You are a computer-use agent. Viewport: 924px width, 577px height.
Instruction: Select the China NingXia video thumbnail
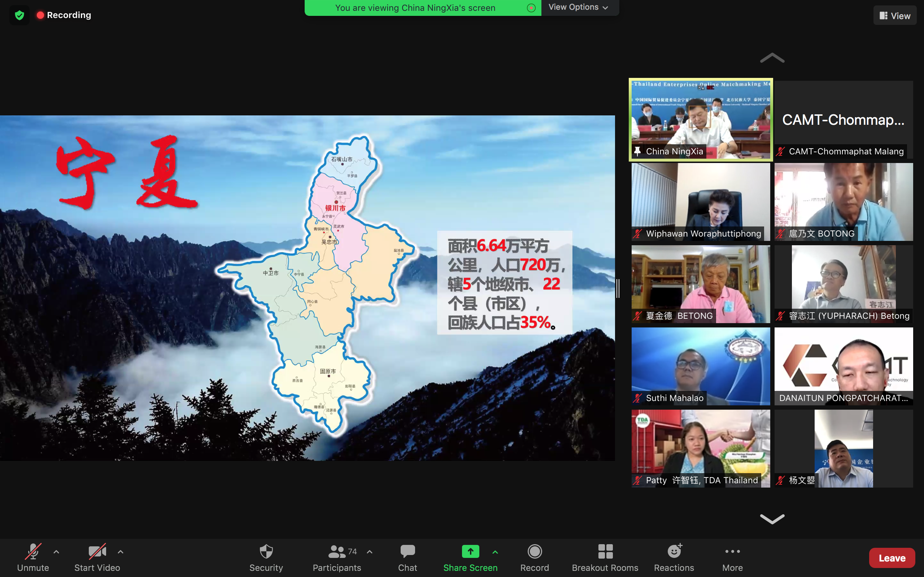tap(701, 119)
